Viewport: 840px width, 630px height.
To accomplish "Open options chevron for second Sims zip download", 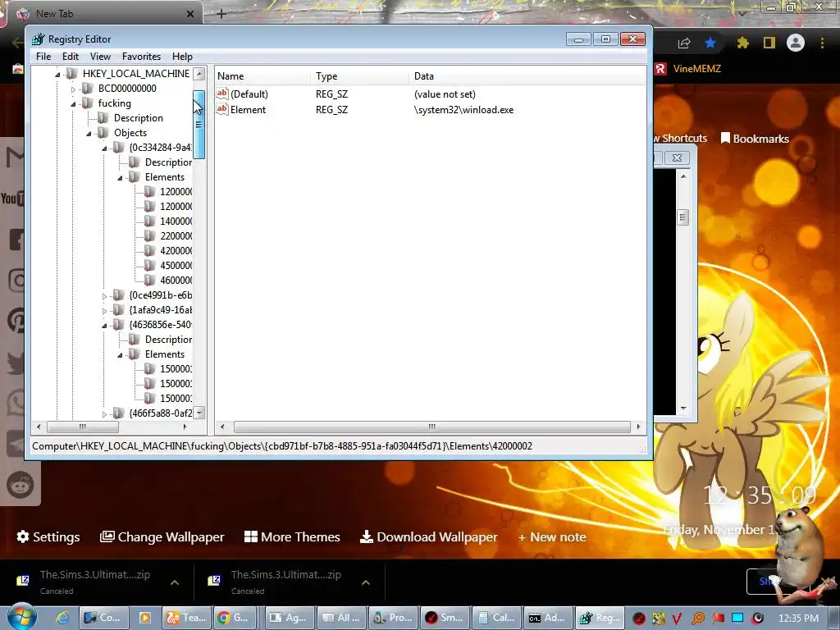I will point(366,582).
